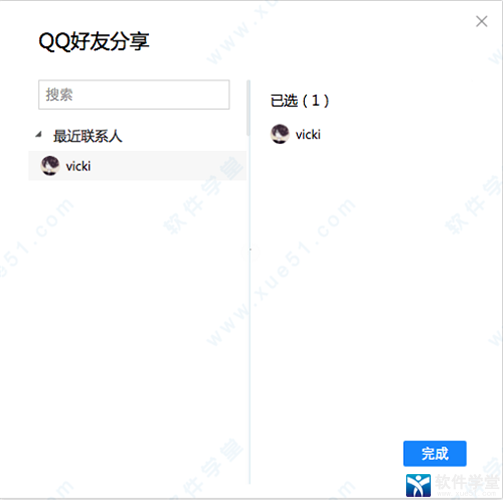The height and width of the screenshot is (500, 503).
Task: Click the 已选 (1) heading
Action: coord(299,101)
